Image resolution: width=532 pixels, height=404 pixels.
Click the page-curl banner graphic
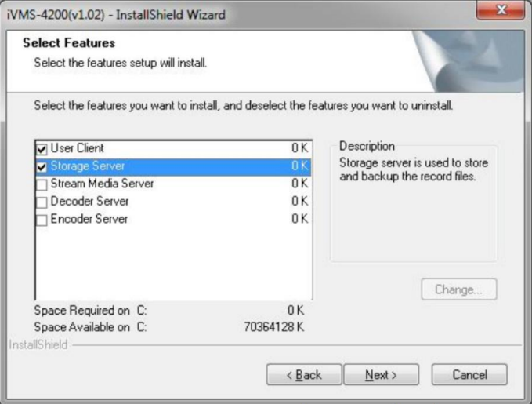click(x=469, y=61)
